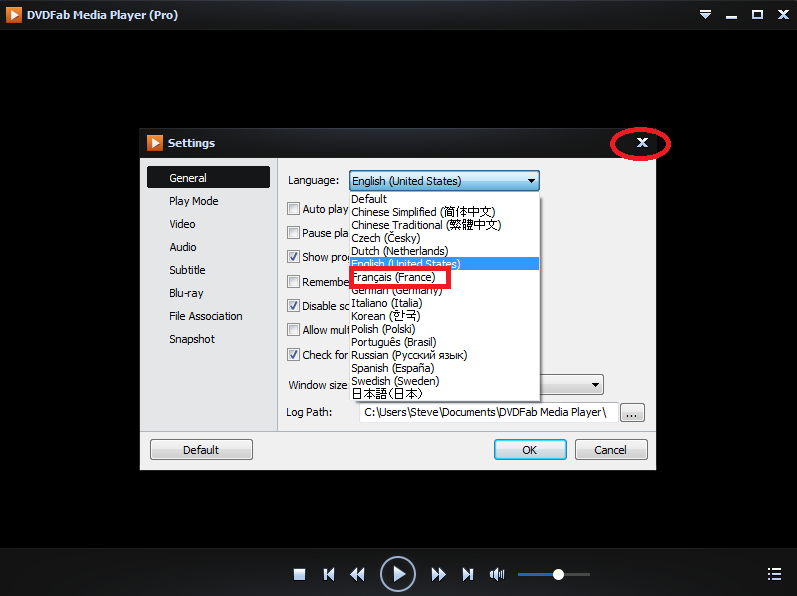
Task: Choose Japanese 日本語 language option
Action: [444, 394]
